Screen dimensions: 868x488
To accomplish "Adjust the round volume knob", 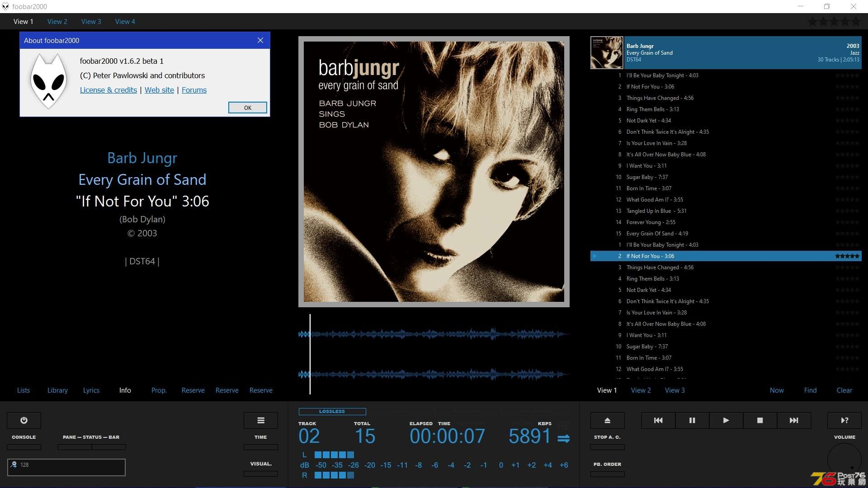I will tap(844, 461).
